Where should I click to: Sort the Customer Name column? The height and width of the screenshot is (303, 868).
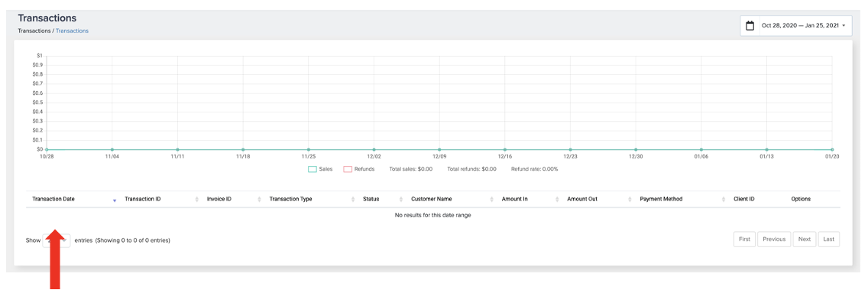(491, 199)
